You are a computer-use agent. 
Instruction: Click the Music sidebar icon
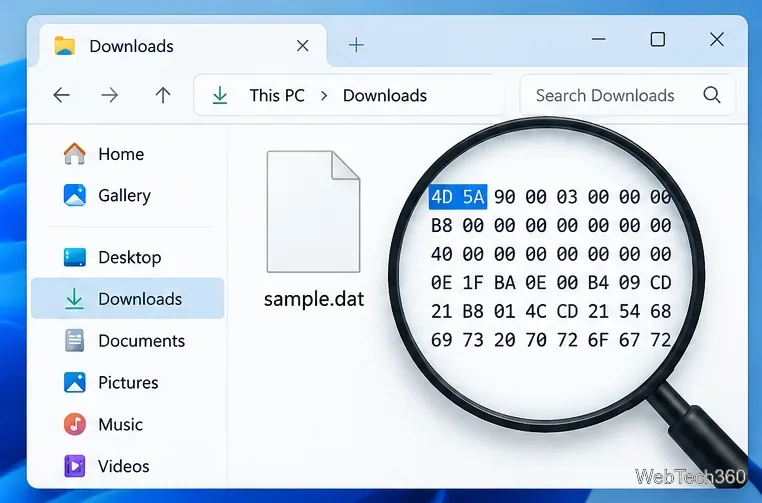(x=74, y=424)
